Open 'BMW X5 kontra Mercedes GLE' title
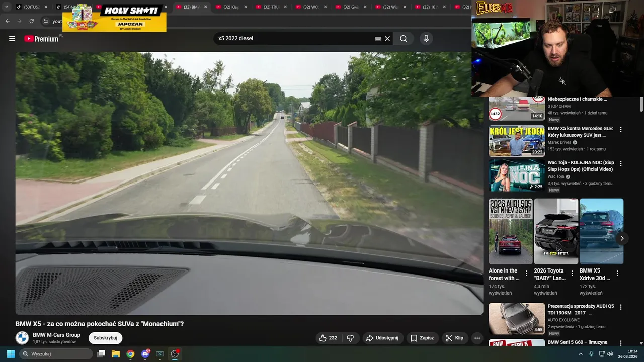 click(x=580, y=132)
